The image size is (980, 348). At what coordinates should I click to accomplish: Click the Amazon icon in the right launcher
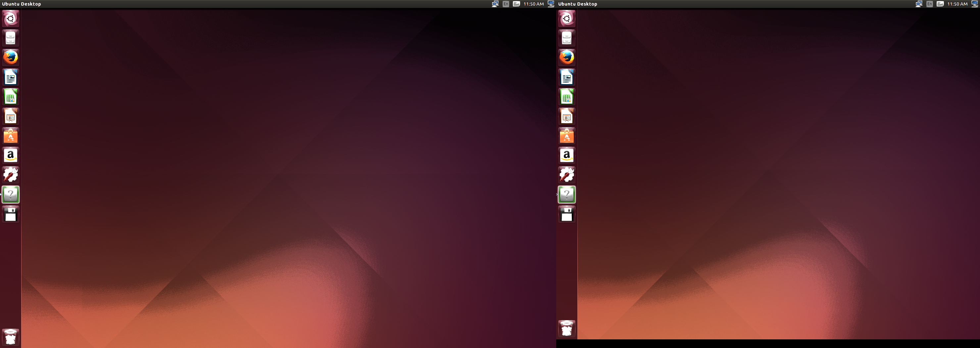(566, 155)
